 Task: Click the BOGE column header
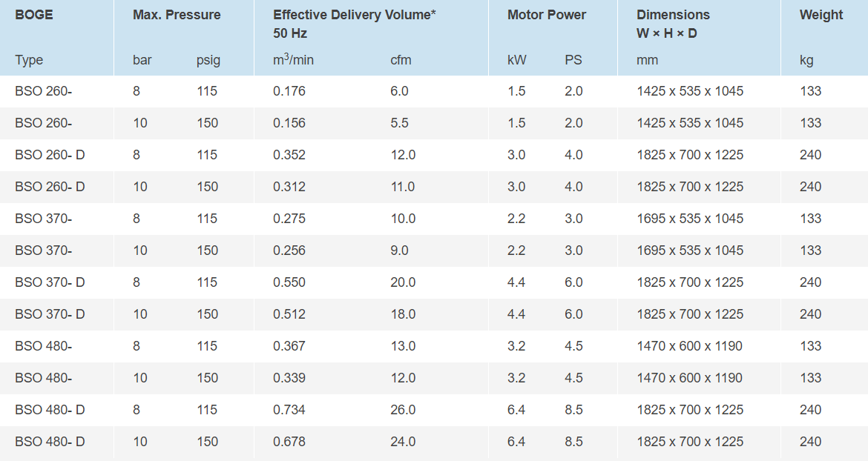coord(34,15)
